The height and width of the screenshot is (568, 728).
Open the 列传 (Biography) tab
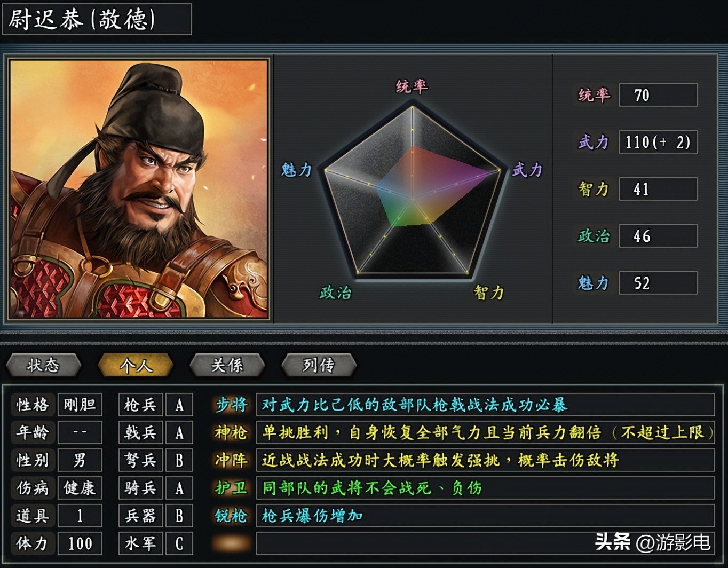click(319, 365)
